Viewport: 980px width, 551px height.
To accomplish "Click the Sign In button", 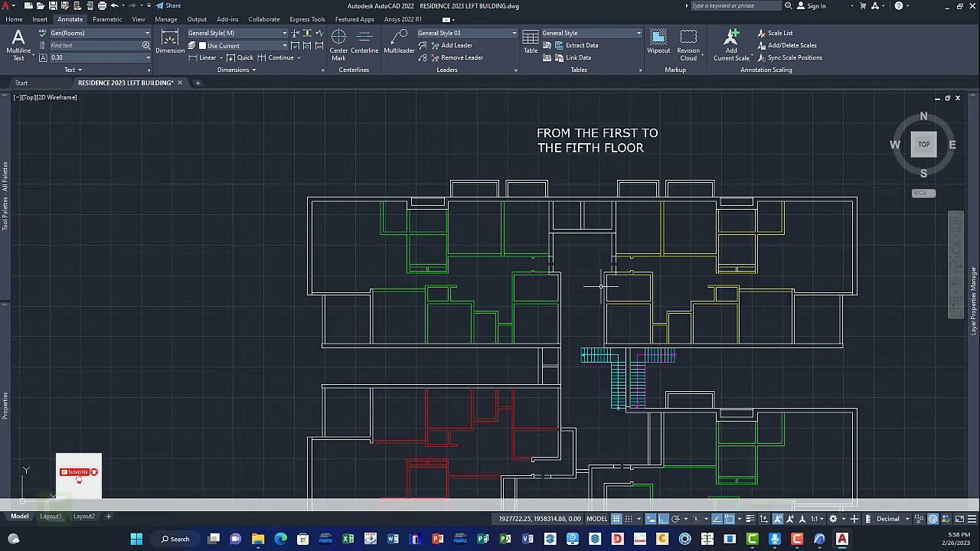I will [812, 6].
